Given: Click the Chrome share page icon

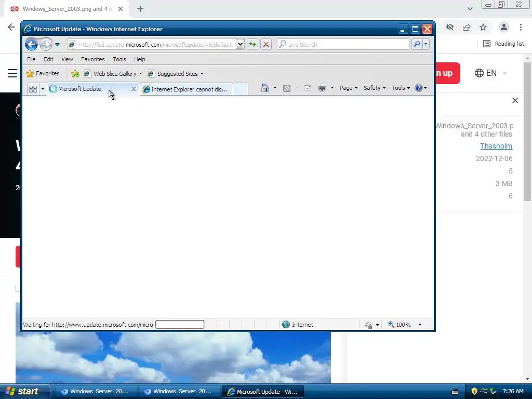Looking at the screenshot, I should pyautogui.click(x=467, y=27).
